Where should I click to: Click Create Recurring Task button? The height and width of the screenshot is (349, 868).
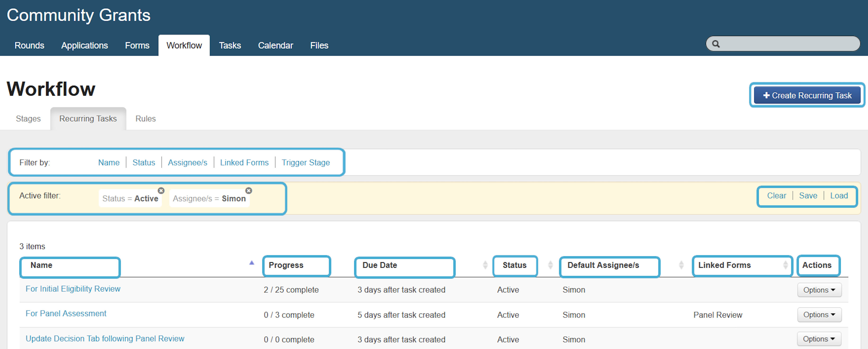[x=807, y=96]
